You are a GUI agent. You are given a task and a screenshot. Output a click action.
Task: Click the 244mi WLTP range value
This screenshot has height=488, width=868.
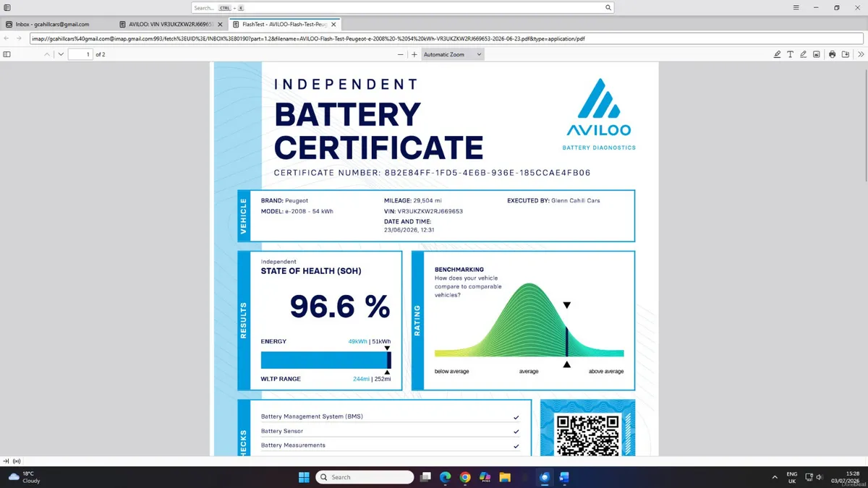tap(361, 379)
